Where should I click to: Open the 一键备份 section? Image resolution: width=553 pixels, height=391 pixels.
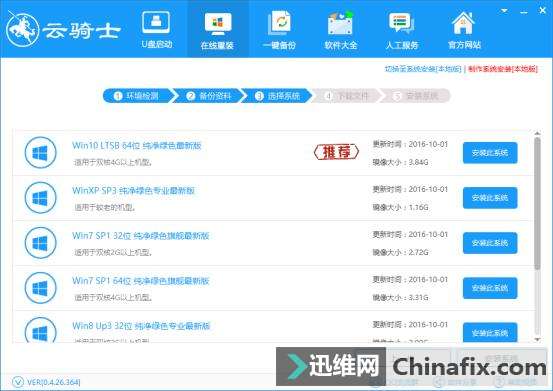pyautogui.click(x=279, y=30)
